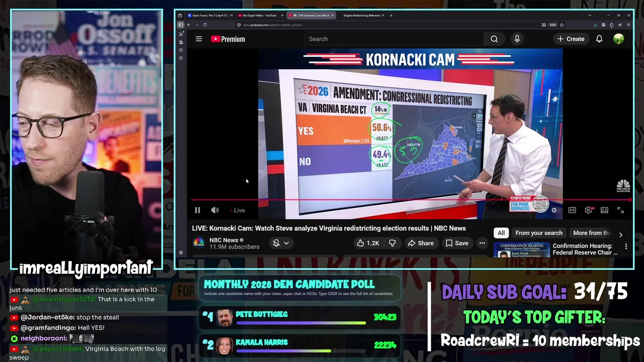This screenshot has height=362, width=644.
Task: Open browser downloads icon
Action: point(595,25)
